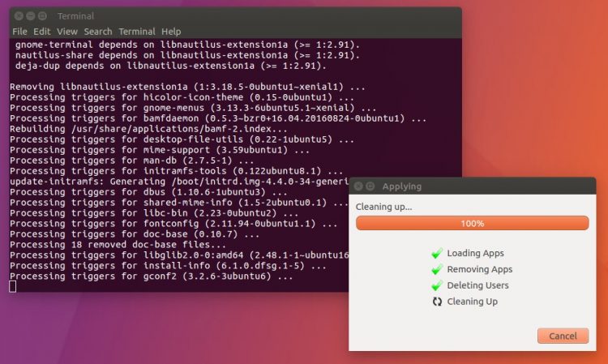Click the green checkmark beside Deleting Users
Viewport: 608px width, 364px height.
pos(437,285)
